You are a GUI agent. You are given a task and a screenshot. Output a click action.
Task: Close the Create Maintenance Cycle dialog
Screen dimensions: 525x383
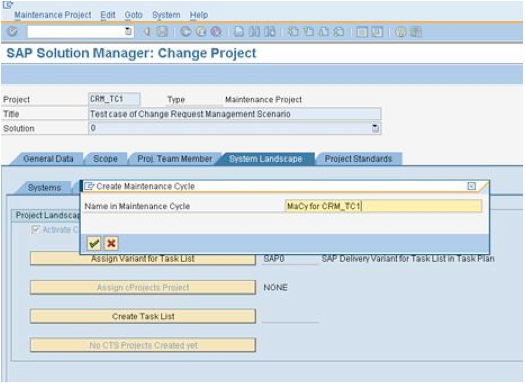pyautogui.click(x=471, y=186)
